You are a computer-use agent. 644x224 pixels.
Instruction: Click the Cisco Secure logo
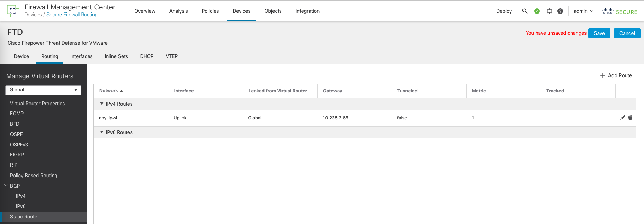(x=620, y=11)
